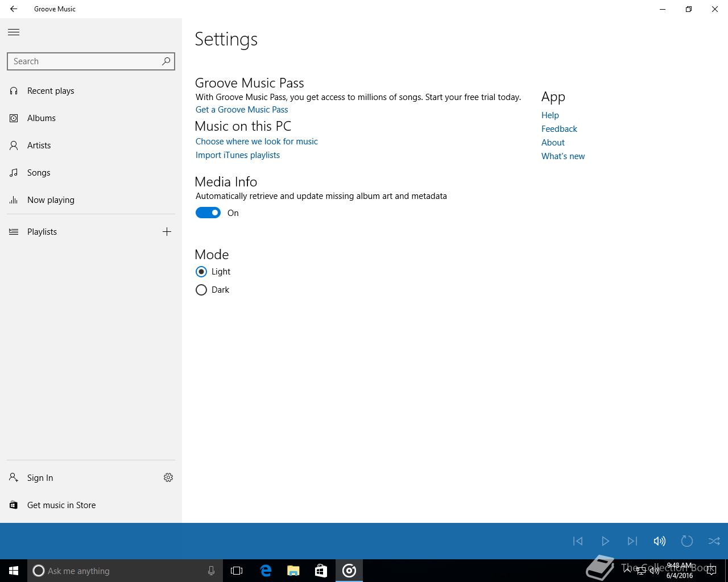Image resolution: width=728 pixels, height=582 pixels.
Task: Show the Songs list
Action: 91,173
